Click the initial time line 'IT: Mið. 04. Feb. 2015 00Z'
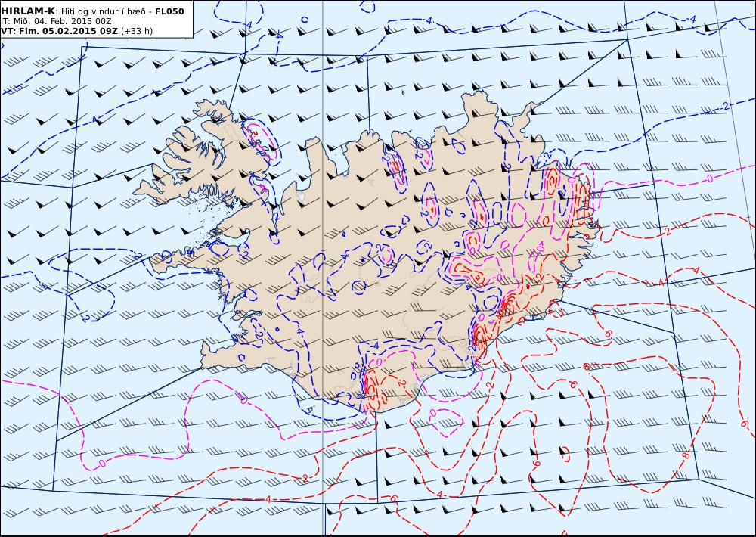 pos(56,21)
